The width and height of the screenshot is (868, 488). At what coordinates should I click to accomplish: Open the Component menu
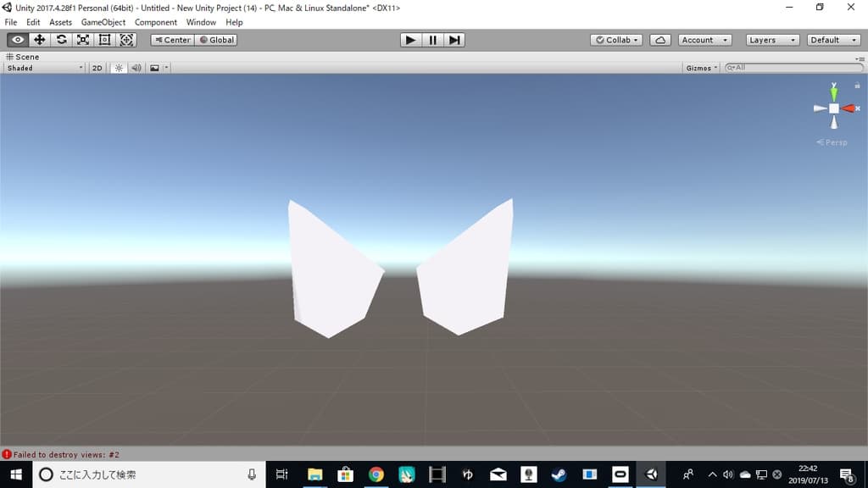click(156, 22)
